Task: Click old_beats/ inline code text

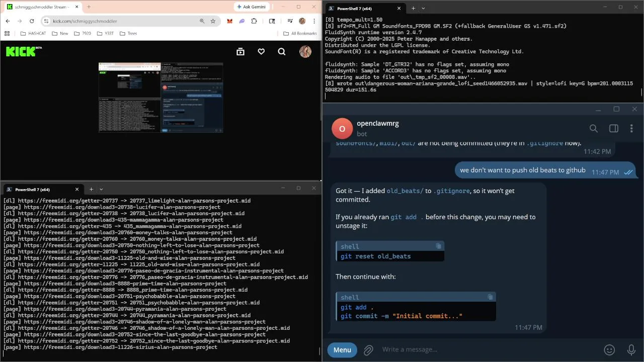Action: [x=406, y=191]
